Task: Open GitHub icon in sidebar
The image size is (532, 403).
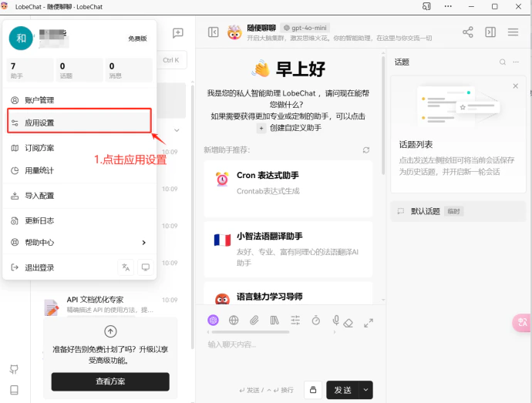Action: pyautogui.click(x=14, y=369)
